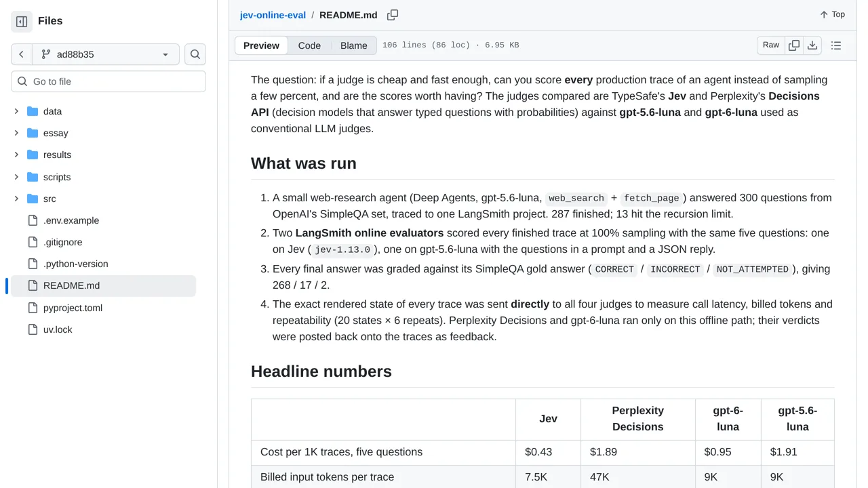The height and width of the screenshot is (488, 868).
Task: Select README.md in the file tree
Action: click(103, 285)
